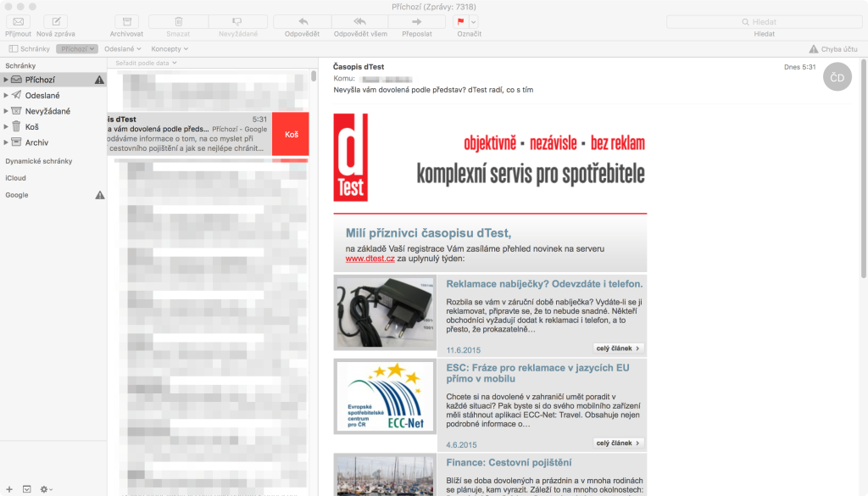Select the Google account section
The width and height of the screenshot is (868, 496).
coord(17,195)
